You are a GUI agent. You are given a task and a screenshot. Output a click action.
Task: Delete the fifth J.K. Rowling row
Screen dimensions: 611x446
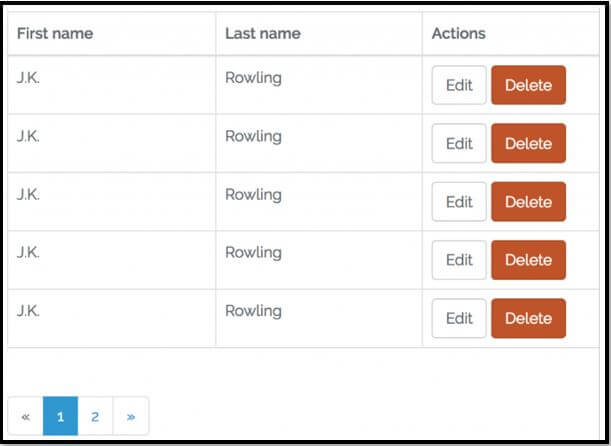528,318
